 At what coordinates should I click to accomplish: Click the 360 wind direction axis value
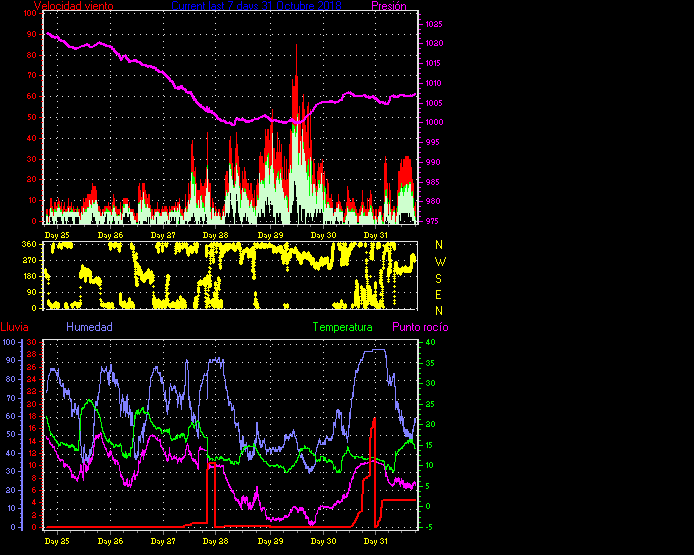point(29,244)
